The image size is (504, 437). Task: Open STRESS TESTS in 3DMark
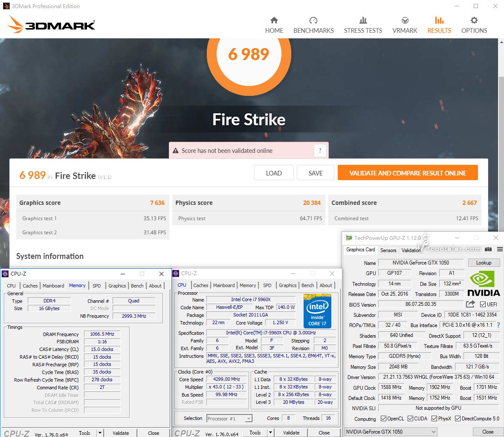point(363,25)
